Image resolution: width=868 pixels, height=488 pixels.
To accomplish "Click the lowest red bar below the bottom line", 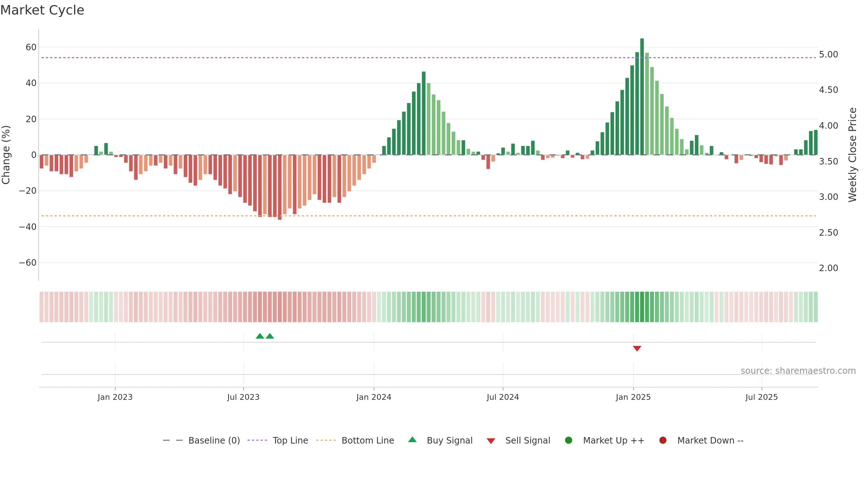I will 280,187.
